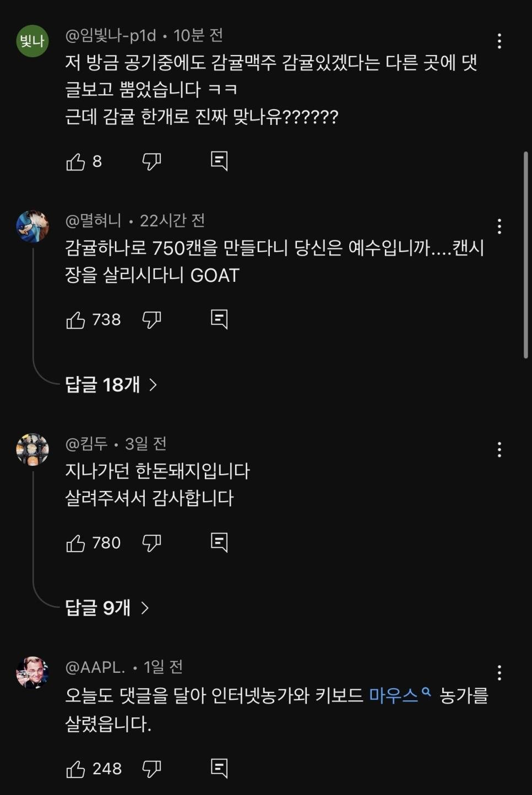Reply to the @임빛나-p1d comment
532x795 pixels.
219,161
